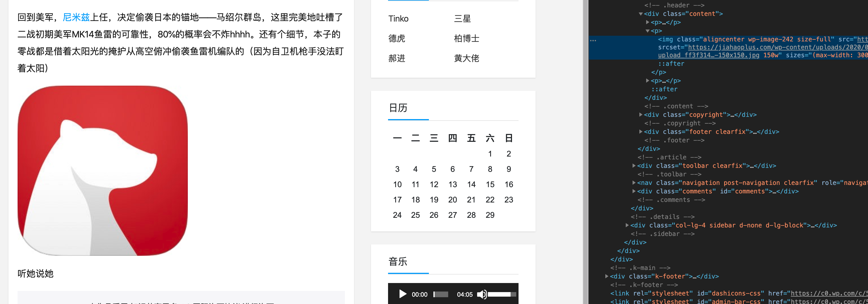Expand the comments div node
868x304 pixels.
click(635, 191)
